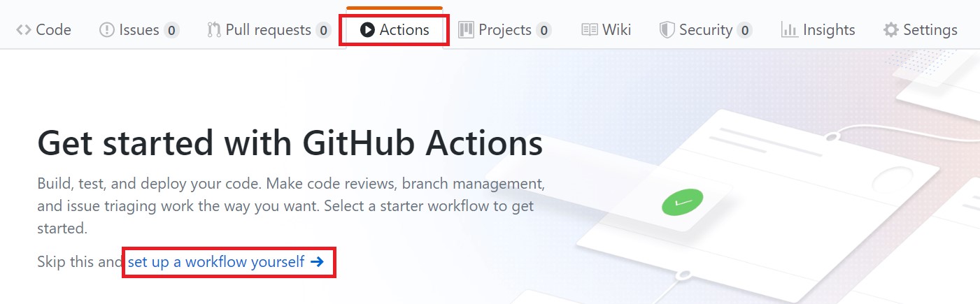
Task: Click the Issues count badge
Action: coord(171,30)
